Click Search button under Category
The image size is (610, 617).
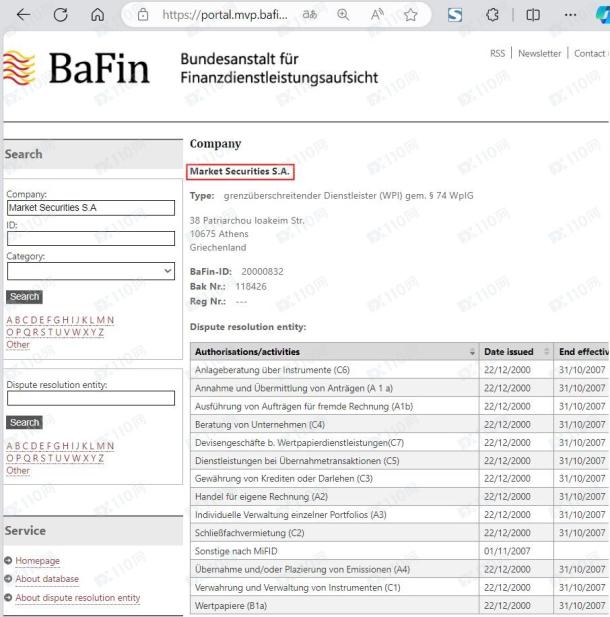click(x=24, y=297)
